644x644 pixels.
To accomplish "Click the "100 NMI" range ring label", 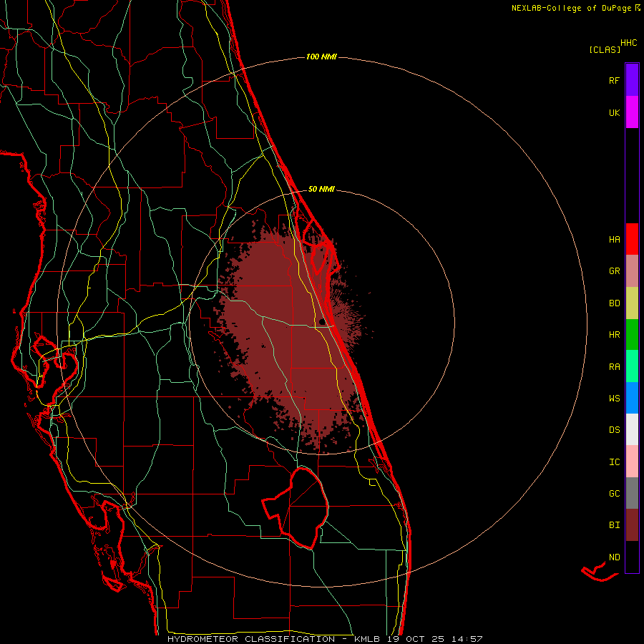I will point(321,57).
